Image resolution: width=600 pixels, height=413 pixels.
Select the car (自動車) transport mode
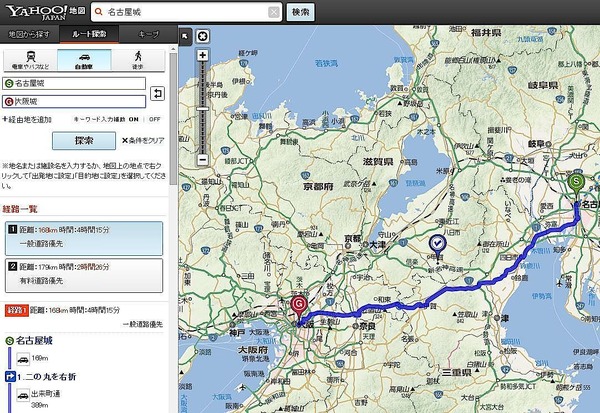(x=87, y=59)
